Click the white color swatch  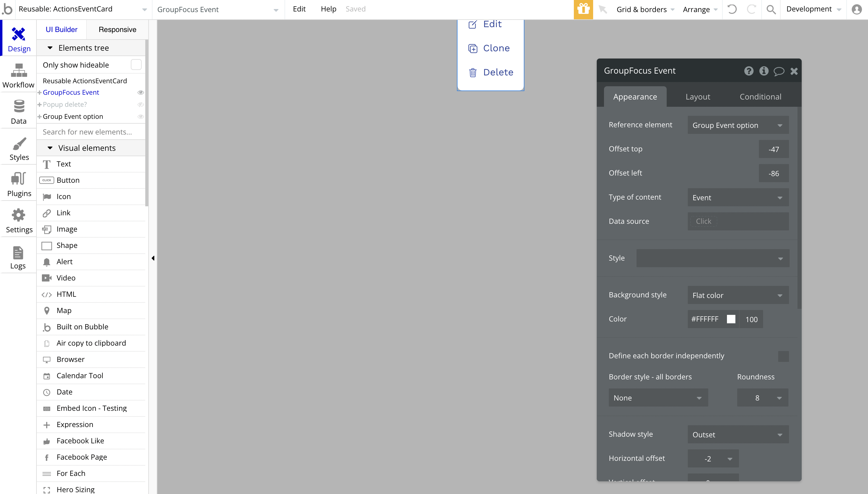731,319
